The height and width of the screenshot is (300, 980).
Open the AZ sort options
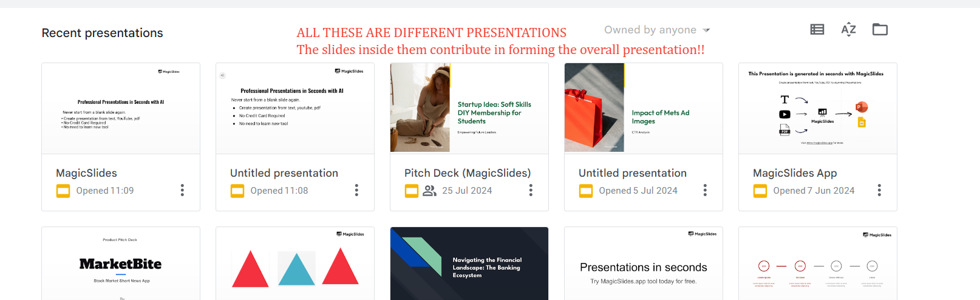[849, 29]
